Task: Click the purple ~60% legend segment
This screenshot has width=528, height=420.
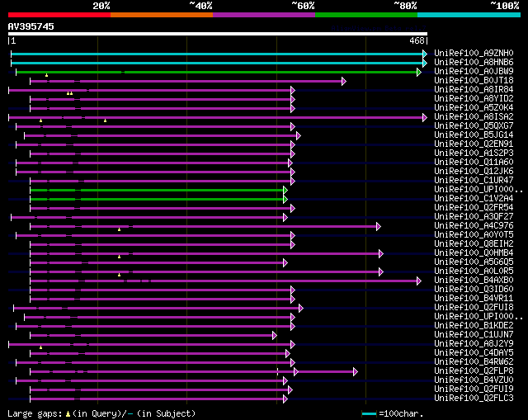Action: pyautogui.click(x=264, y=15)
